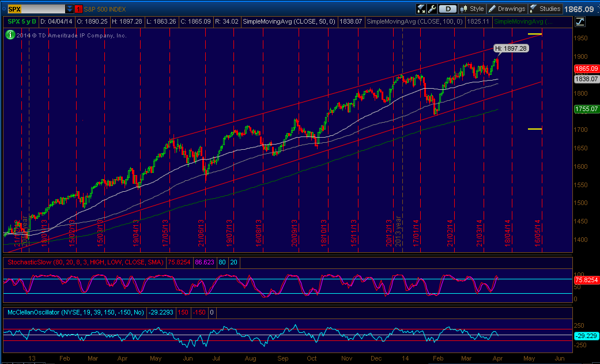Click the 18/04/14 expiration date label
The image size is (600, 364).
point(507,233)
